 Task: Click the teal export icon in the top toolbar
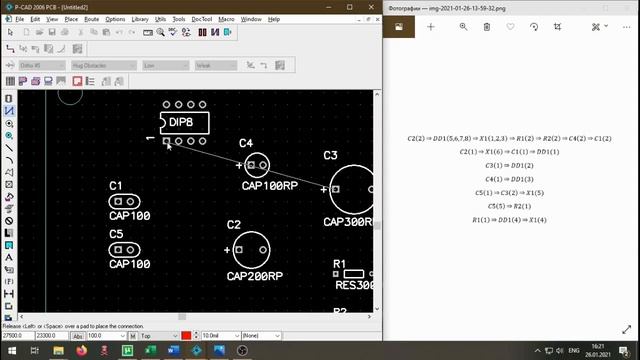(x=228, y=32)
